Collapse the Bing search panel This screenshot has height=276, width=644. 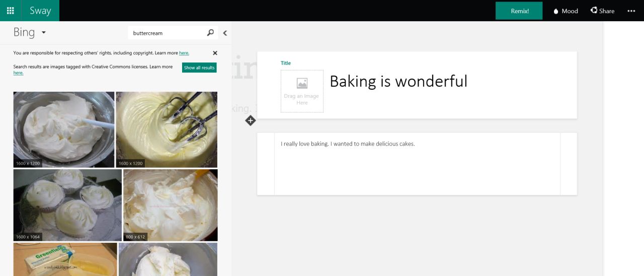[225, 33]
